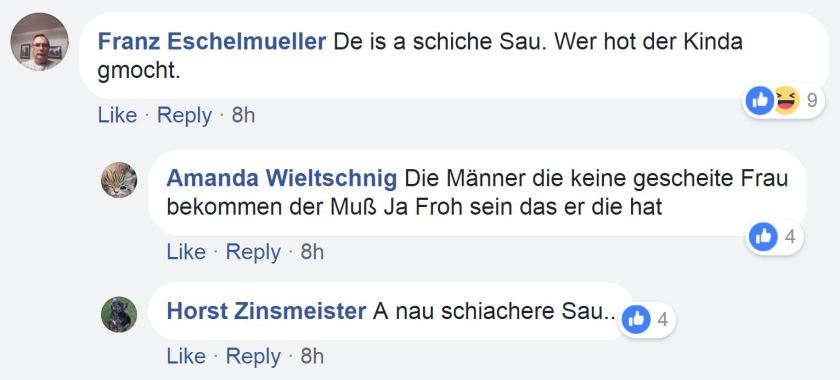Open Franz Eschelmueller's name link
Screen dimensions: 840x380
[212, 41]
